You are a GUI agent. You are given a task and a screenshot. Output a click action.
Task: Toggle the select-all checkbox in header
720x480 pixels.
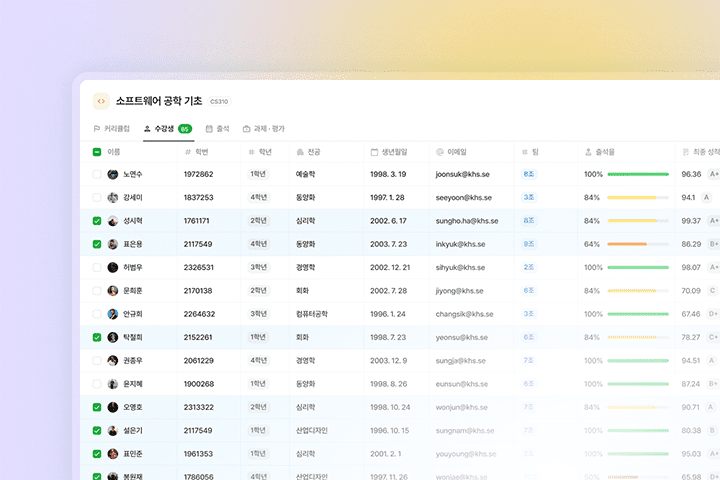[97, 152]
